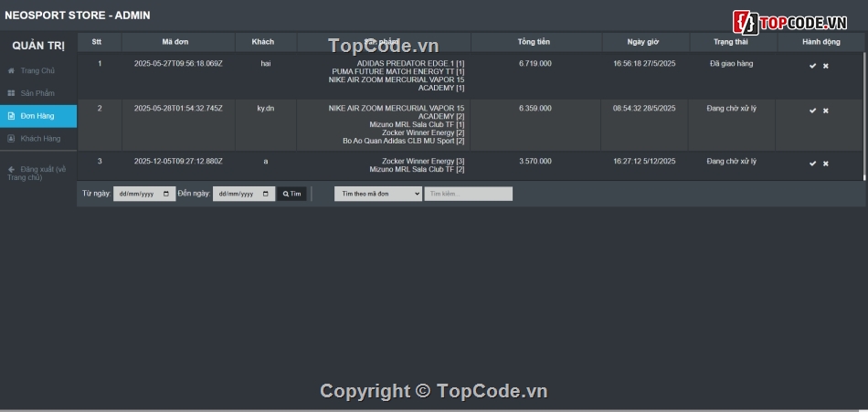Image resolution: width=868 pixels, height=412 pixels.
Task: Click Đang chờ xử lý status for ky.dn
Action: point(731,109)
